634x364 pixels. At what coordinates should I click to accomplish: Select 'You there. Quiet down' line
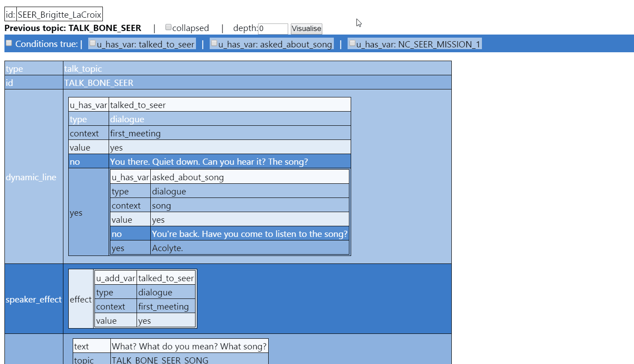[x=230, y=161]
